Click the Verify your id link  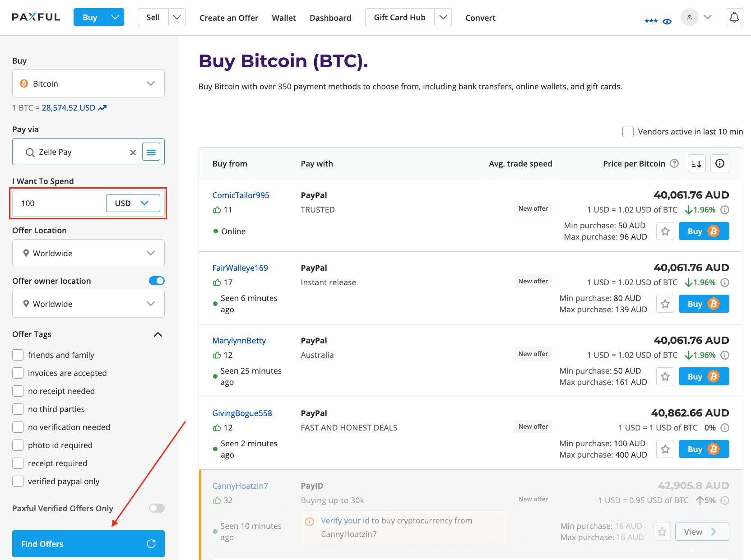[x=345, y=521]
